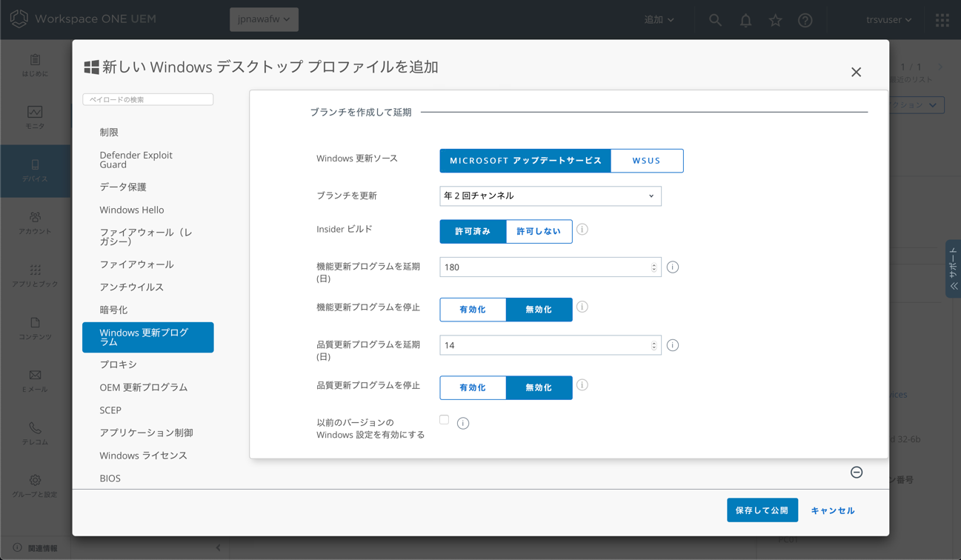961x560 pixels.
Task: Open モニタ in the left navigation
Action: click(x=35, y=119)
